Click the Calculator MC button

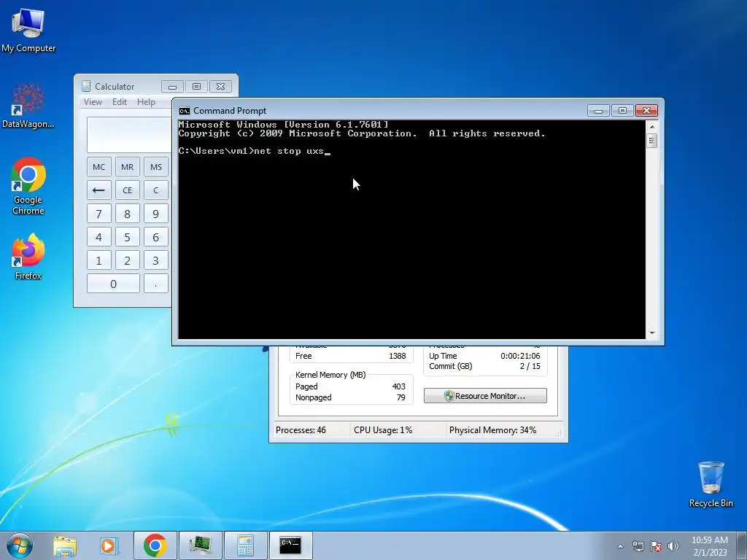(99, 167)
